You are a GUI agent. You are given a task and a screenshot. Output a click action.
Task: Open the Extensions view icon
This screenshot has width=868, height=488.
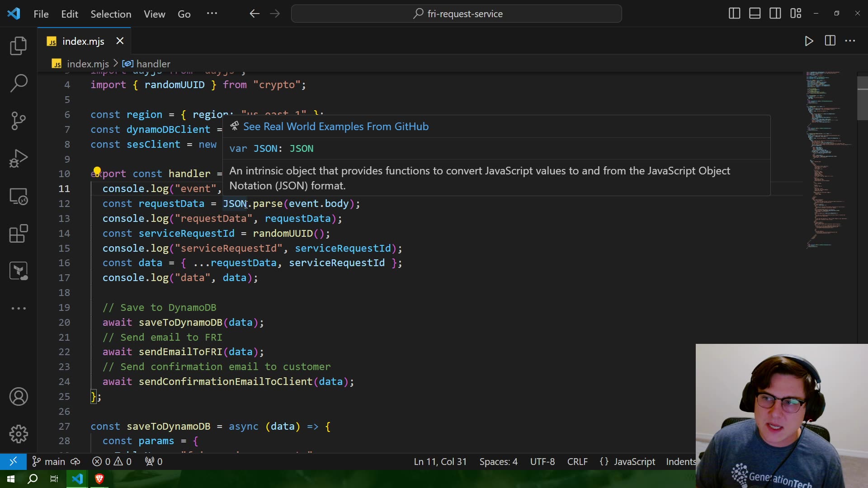tap(19, 234)
